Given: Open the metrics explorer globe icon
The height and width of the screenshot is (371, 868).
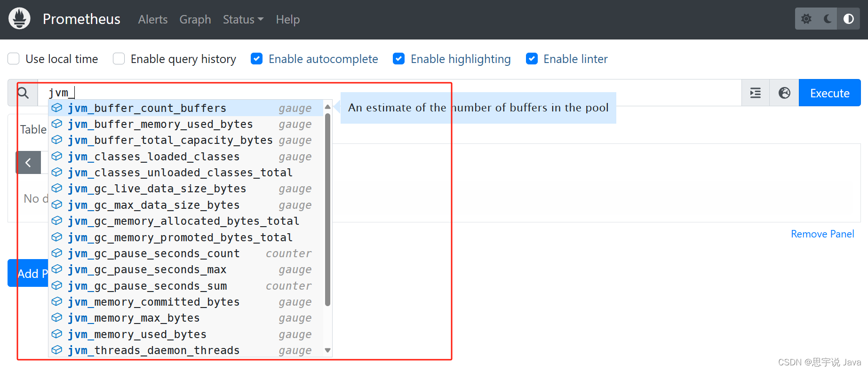Looking at the screenshot, I should 784,93.
